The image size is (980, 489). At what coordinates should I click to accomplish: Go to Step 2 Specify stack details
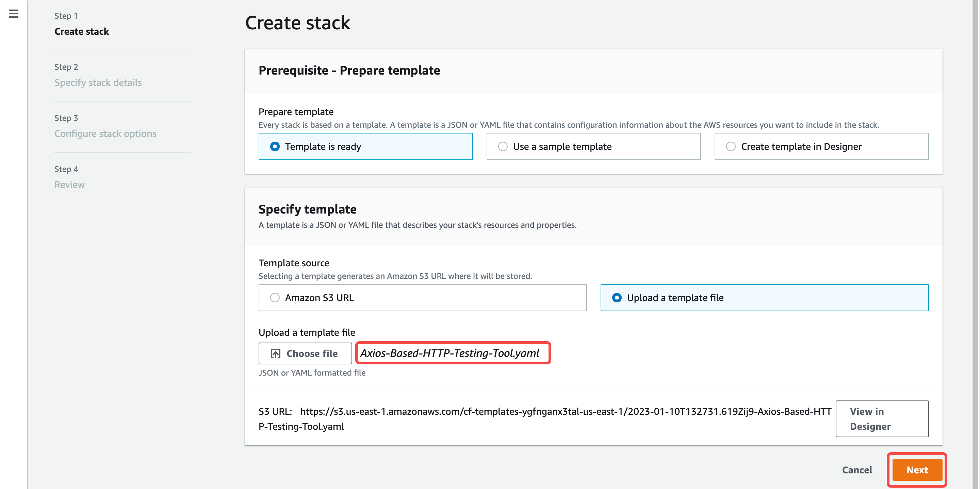(x=98, y=82)
